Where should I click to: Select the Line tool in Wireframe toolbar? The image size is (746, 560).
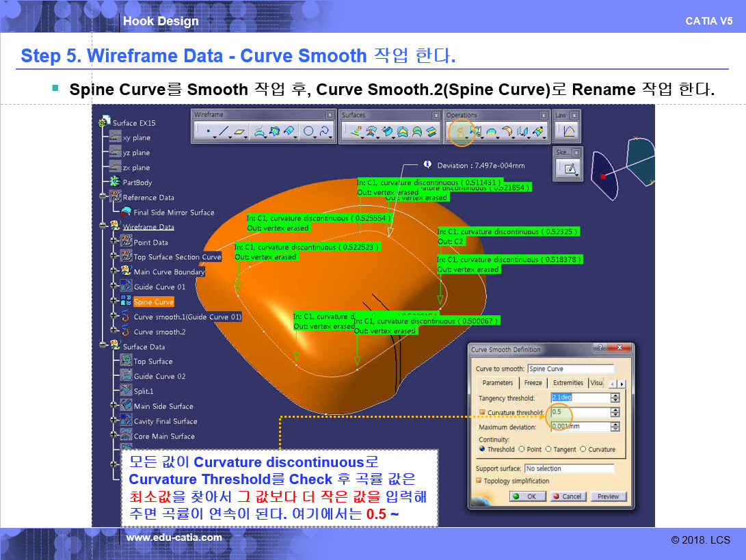click(224, 131)
